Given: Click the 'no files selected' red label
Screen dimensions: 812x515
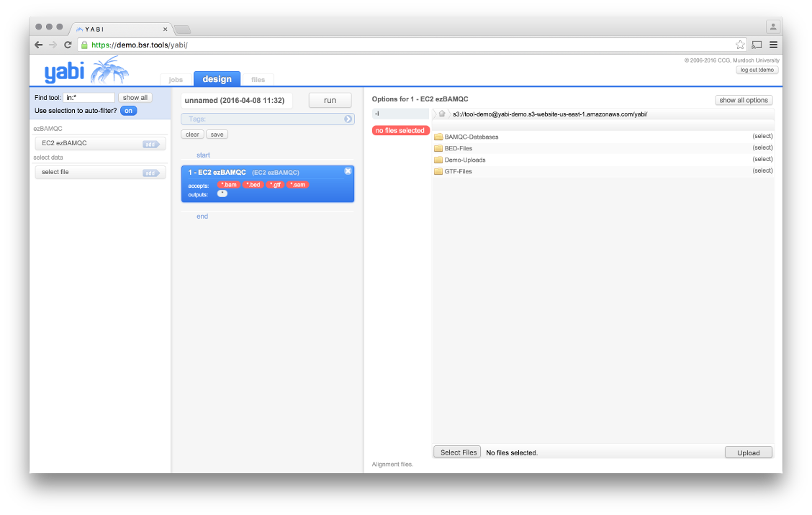Looking at the screenshot, I should click(x=400, y=130).
